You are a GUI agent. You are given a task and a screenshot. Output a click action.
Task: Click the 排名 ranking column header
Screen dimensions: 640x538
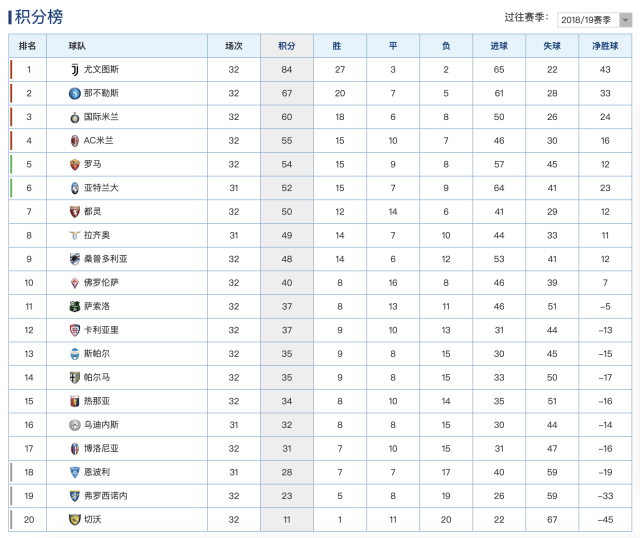[28, 46]
